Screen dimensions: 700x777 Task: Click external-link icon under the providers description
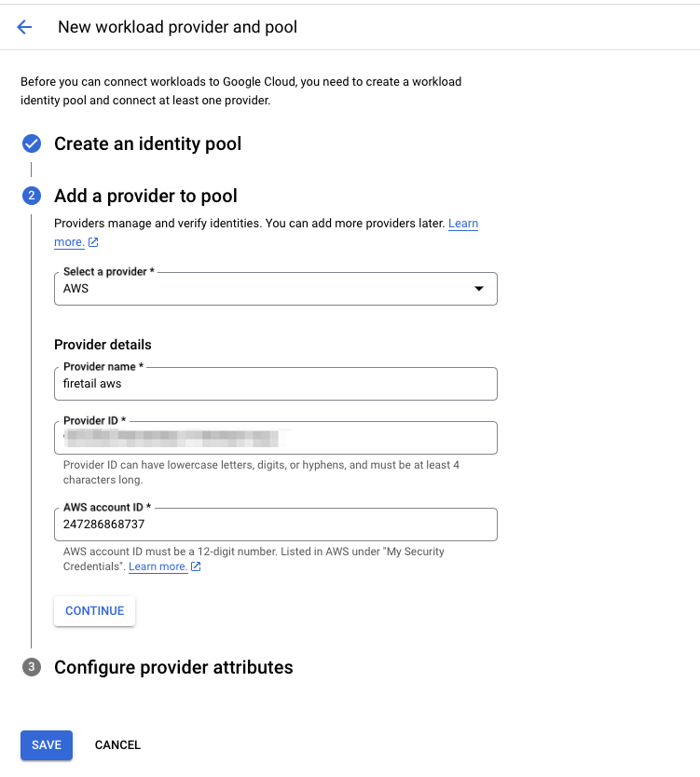[x=93, y=242]
